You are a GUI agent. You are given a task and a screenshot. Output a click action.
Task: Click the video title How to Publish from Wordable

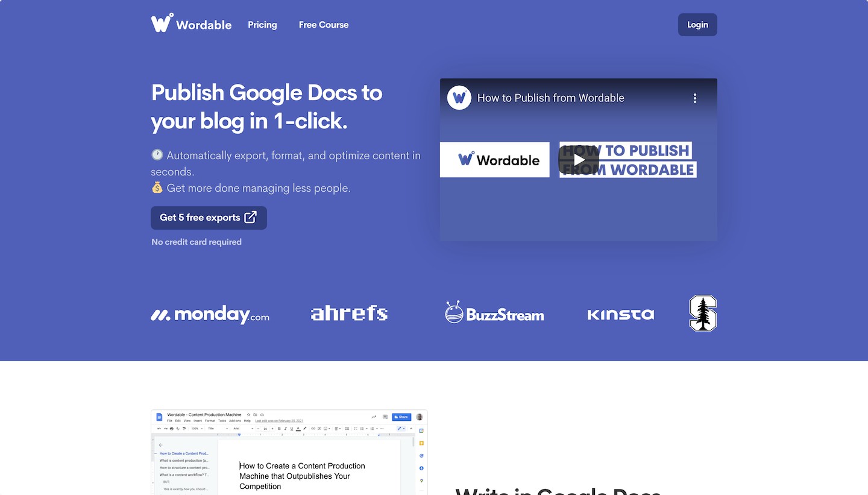(x=551, y=98)
